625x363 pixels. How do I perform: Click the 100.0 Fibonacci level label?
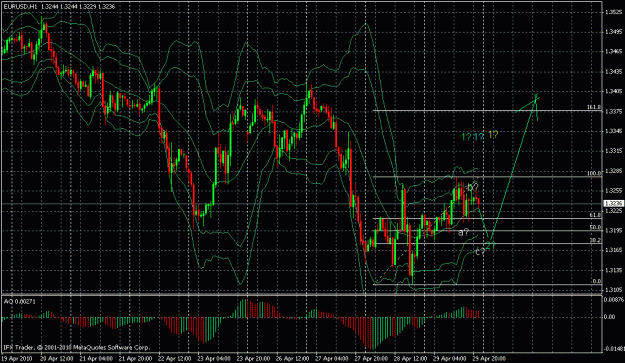[594, 173]
